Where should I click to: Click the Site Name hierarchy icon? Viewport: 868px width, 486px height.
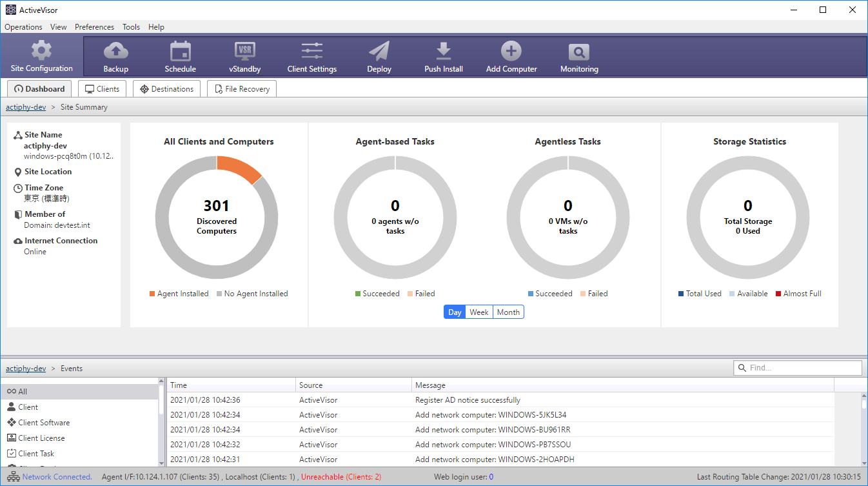[18, 135]
